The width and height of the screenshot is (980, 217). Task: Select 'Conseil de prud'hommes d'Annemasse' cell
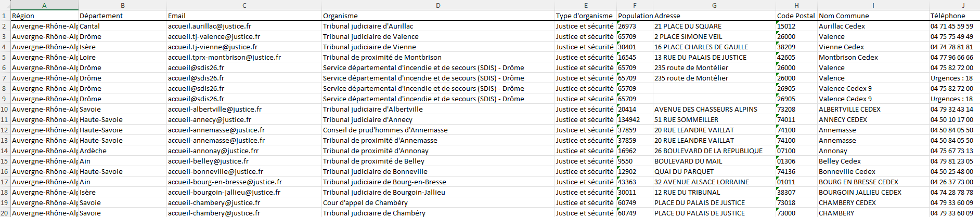pos(438,130)
